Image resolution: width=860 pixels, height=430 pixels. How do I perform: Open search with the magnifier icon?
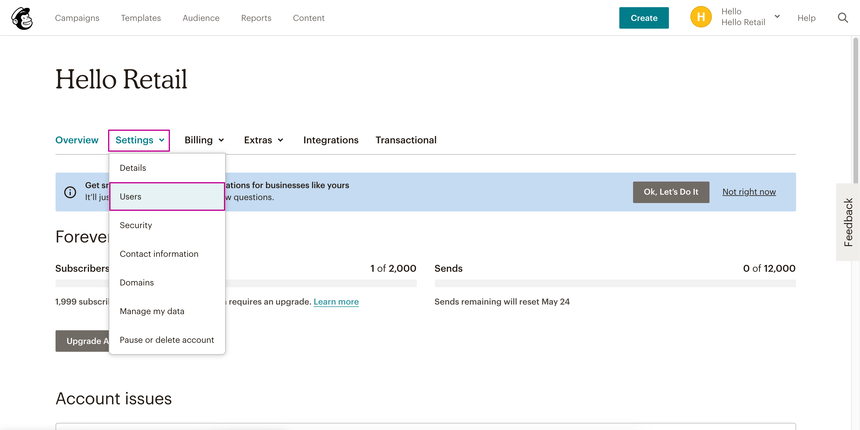tap(843, 18)
